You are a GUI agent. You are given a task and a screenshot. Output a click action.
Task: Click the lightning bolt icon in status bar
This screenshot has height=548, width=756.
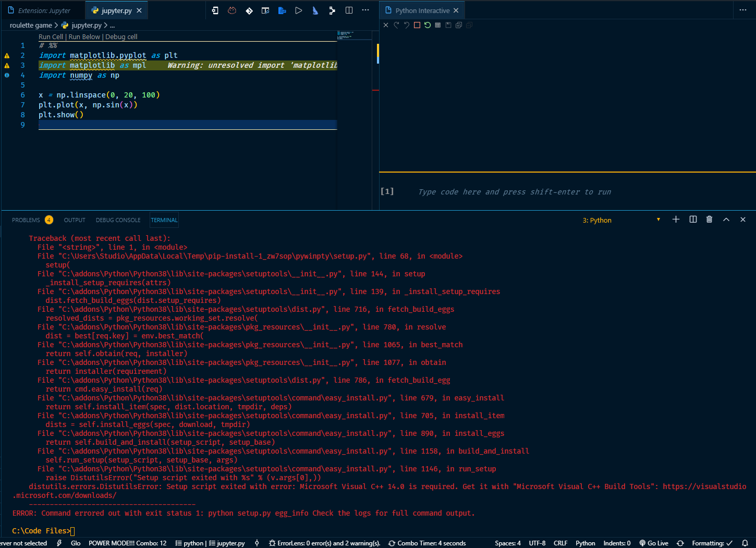pyautogui.click(x=59, y=543)
